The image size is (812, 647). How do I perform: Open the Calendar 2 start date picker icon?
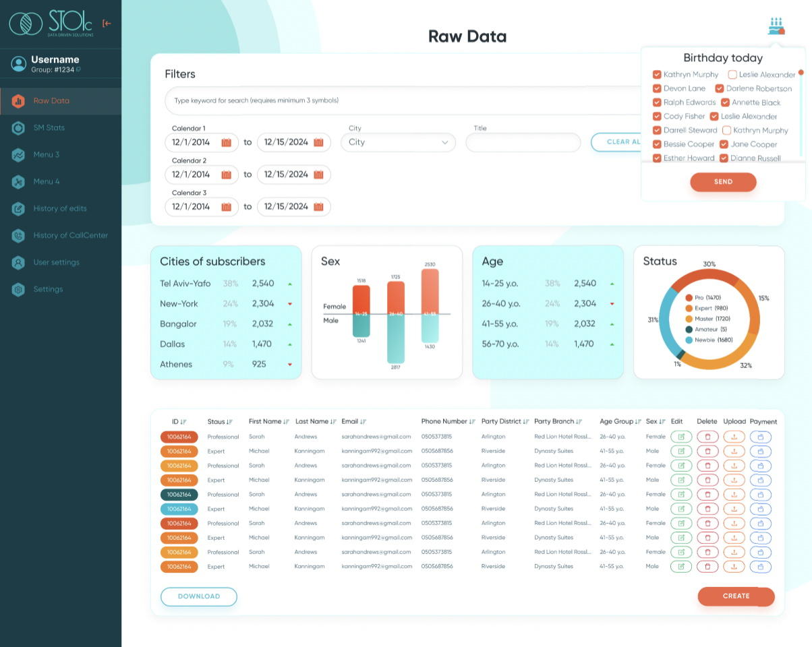click(x=227, y=175)
